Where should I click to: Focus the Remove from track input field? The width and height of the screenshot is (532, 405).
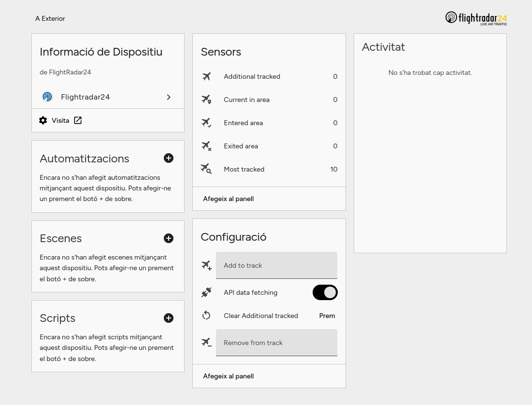276,343
